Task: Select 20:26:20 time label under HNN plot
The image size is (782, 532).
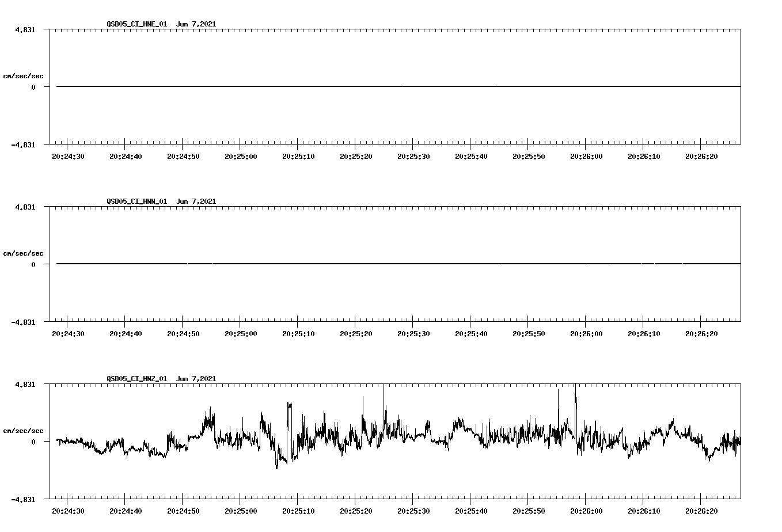Action: point(701,334)
